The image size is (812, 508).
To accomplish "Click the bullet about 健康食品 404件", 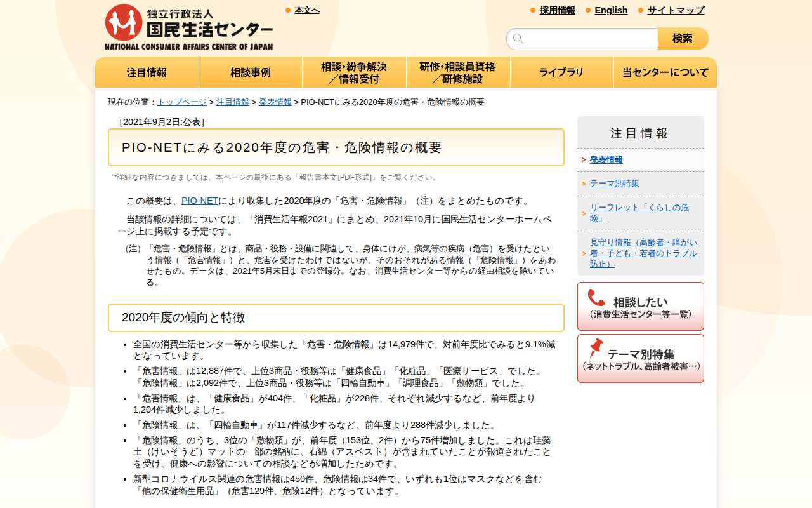I will point(334,404).
